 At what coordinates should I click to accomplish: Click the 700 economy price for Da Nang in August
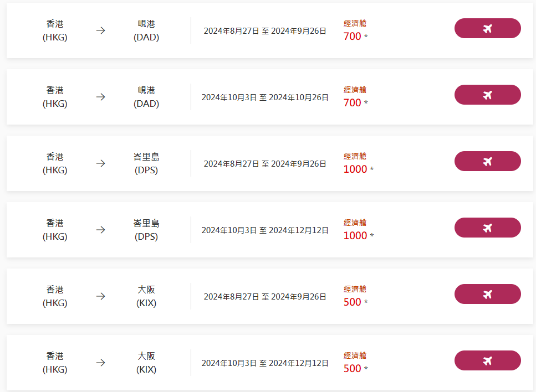(353, 37)
